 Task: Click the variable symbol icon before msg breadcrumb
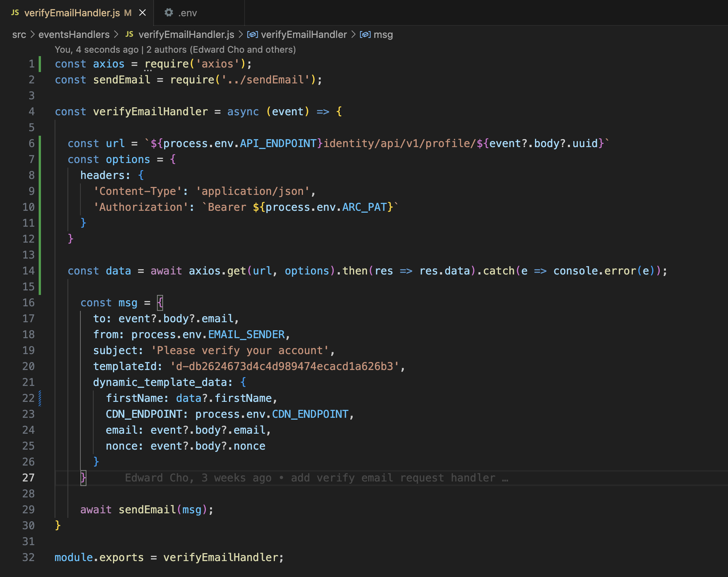365,34
